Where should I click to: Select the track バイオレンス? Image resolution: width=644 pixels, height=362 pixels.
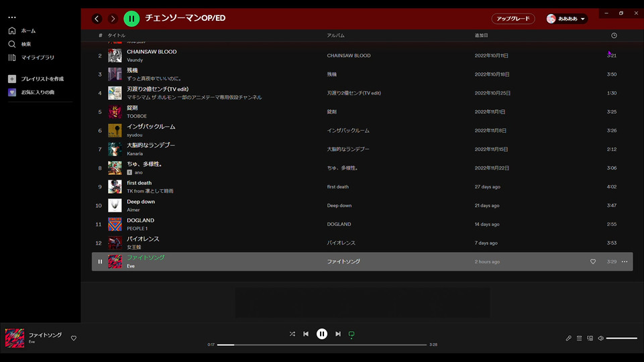(143, 239)
